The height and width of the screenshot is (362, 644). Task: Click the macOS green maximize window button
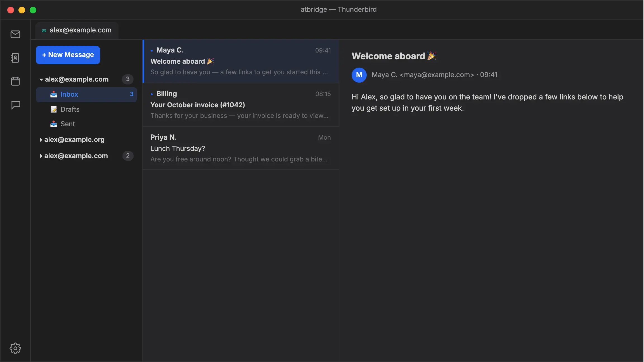click(x=33, y=10)
